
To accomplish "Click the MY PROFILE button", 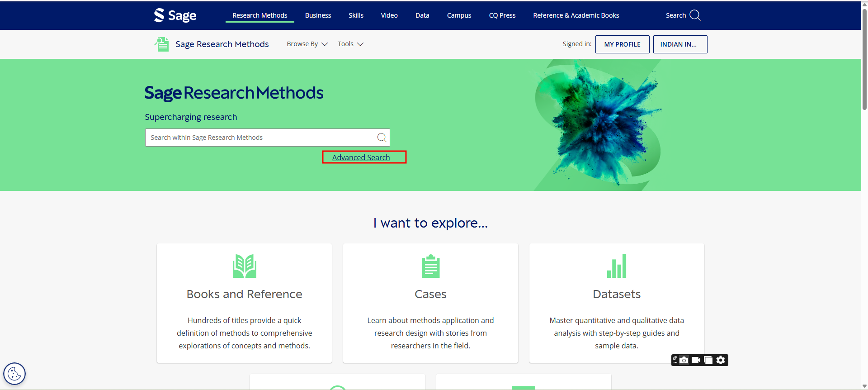I will pos(622,44).
